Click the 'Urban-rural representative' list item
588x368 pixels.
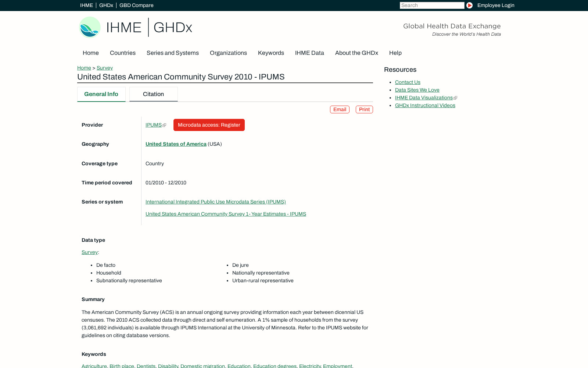pyautogui.click(x=263, y=281)
